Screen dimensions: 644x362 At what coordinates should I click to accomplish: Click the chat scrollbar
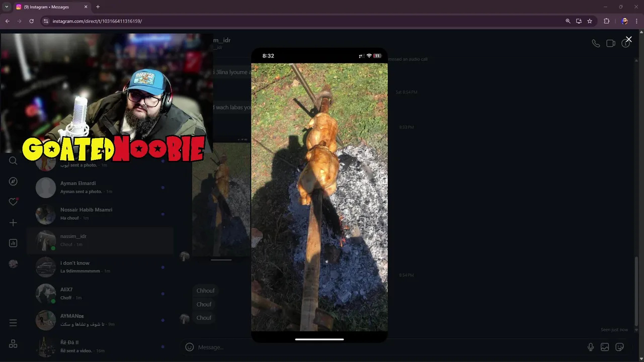[636, 291]
